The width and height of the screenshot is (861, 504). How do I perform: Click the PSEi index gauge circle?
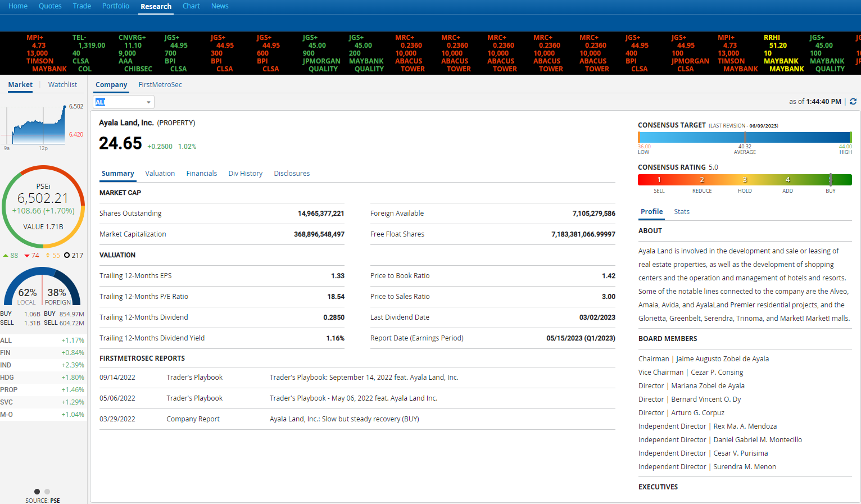coord(43,207)
